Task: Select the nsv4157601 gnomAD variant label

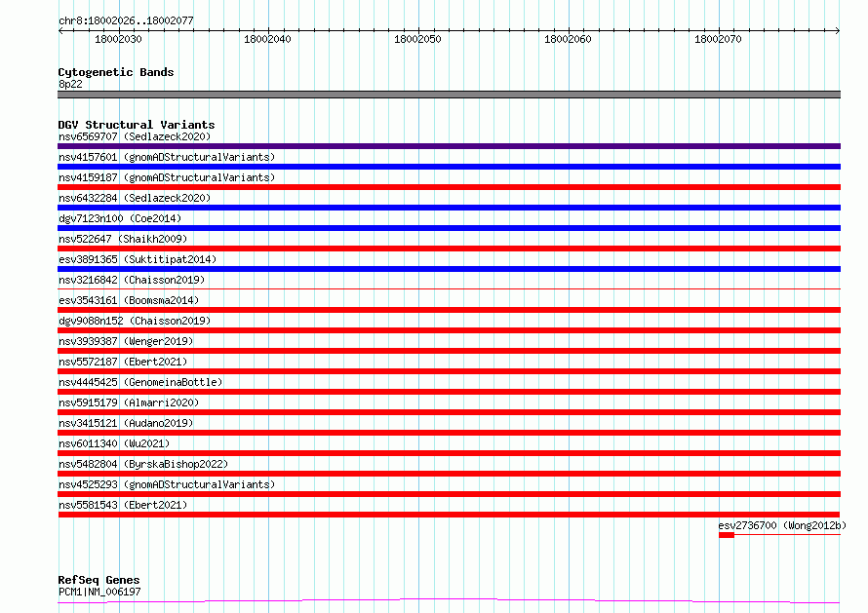Action: pos(167,157)
